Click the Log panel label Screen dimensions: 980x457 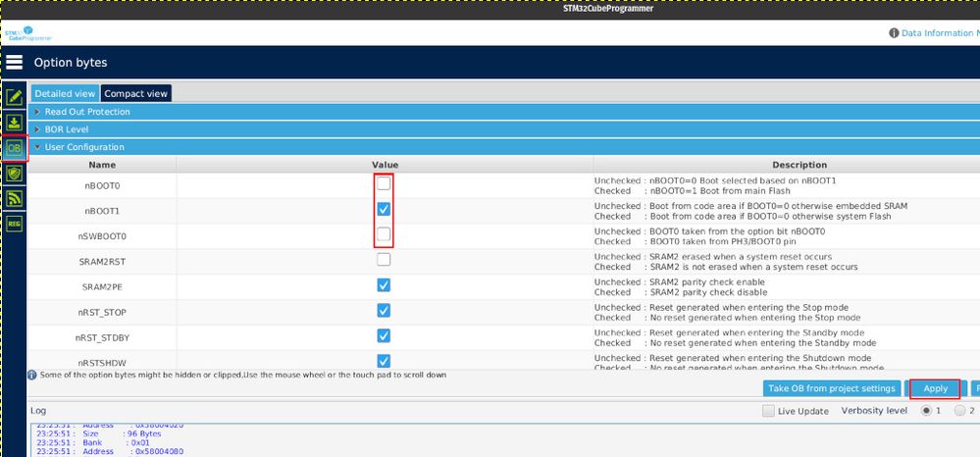pos(38,411)
